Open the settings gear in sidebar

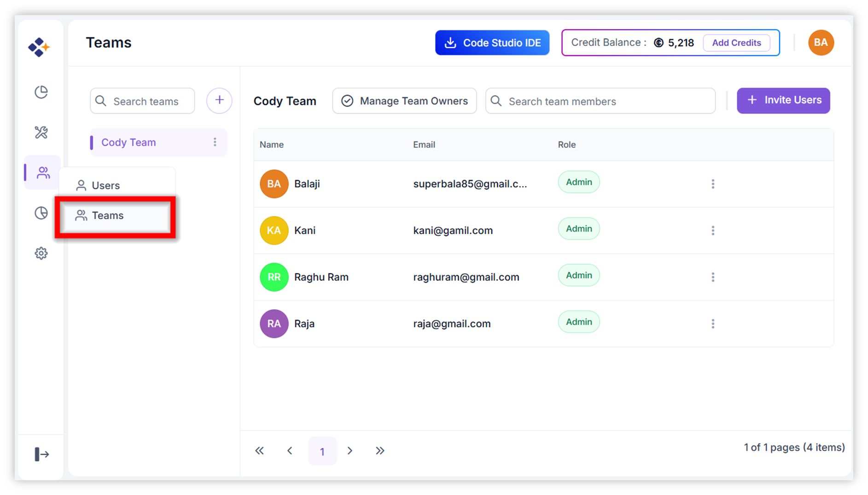41,253
